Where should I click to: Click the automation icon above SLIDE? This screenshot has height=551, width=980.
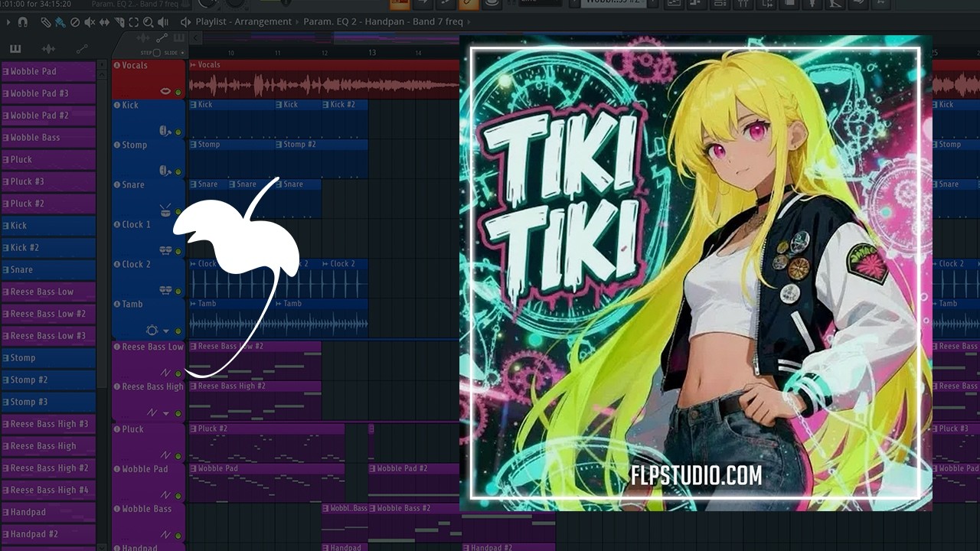[162, 38]
